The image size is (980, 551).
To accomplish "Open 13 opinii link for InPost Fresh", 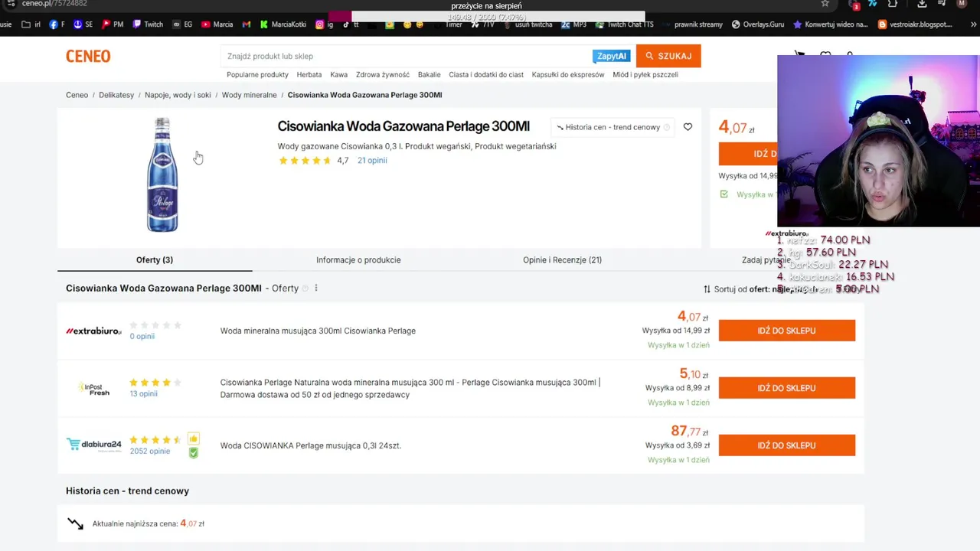I will click(143, 394).
